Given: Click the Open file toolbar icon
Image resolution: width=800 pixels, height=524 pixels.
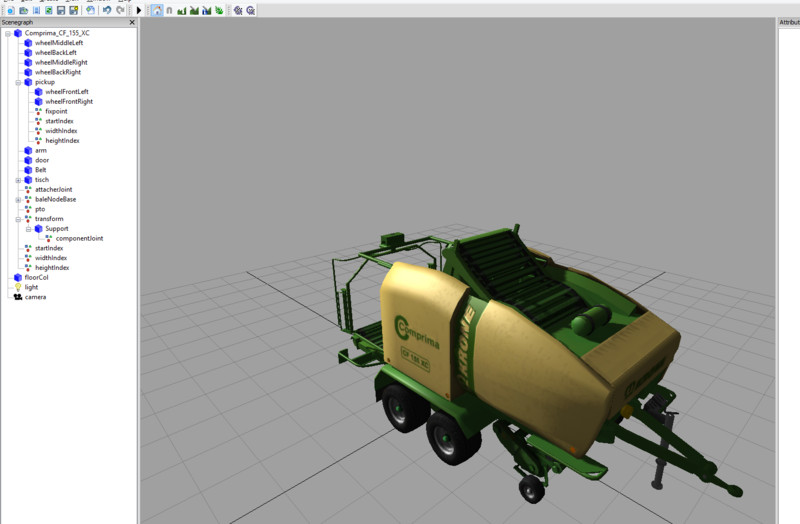Looking at the screenshot, I should pos(23,10).
